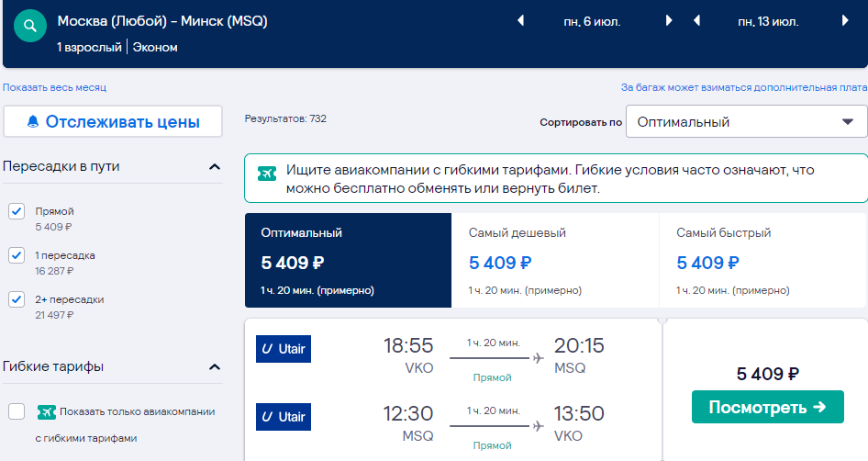The width and height of the screenshot is (868, 461).
Task: Go to previous return date arrow
Action: [x=697, y=21]
